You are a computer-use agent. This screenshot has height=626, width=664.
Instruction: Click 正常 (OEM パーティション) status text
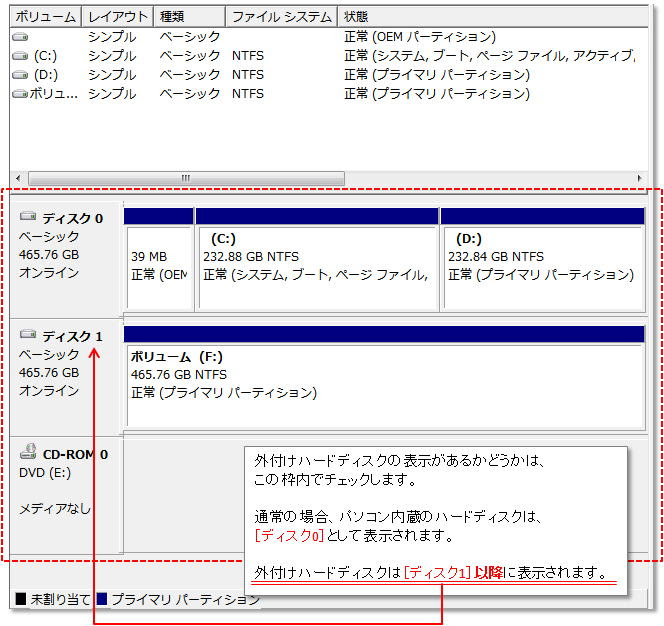(420, 37)
